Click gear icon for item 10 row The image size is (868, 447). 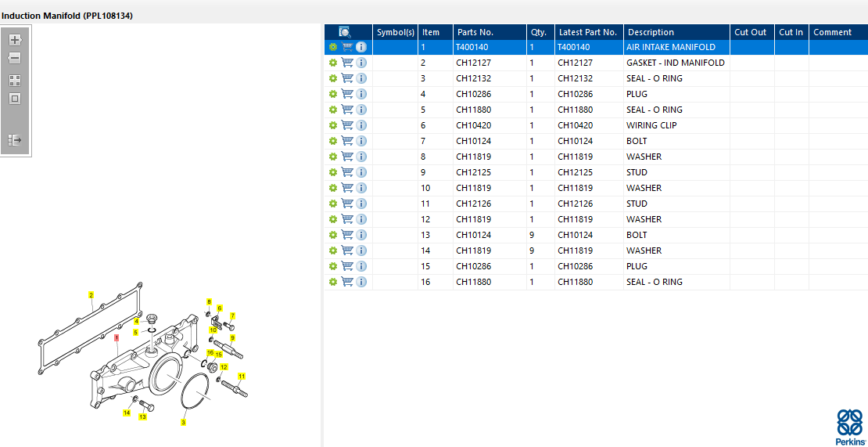(332, 188)
